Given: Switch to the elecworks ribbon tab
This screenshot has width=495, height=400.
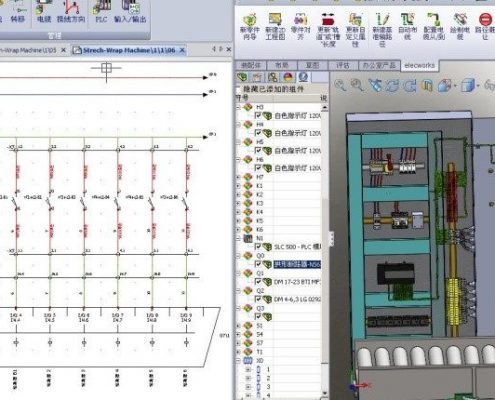Looking at the screenshot, I should (419, 65).
